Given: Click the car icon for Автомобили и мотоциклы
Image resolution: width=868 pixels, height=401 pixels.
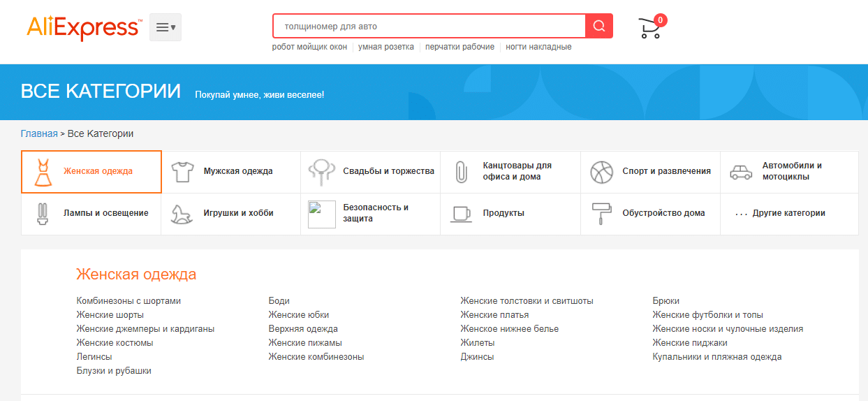Looking at the screenshot, I should pos(741,172).
